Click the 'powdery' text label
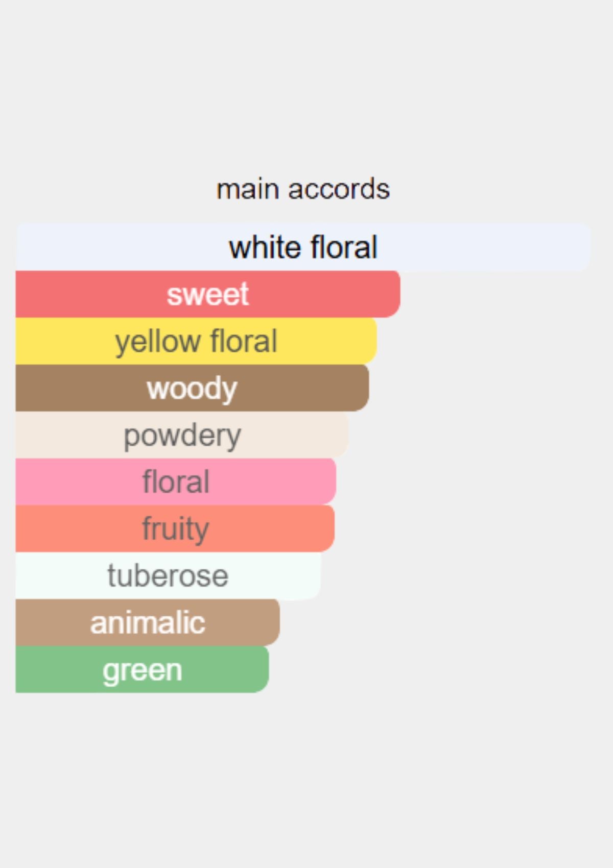The height and width of the screenshot is (868, 613). [x=182, y=437]
